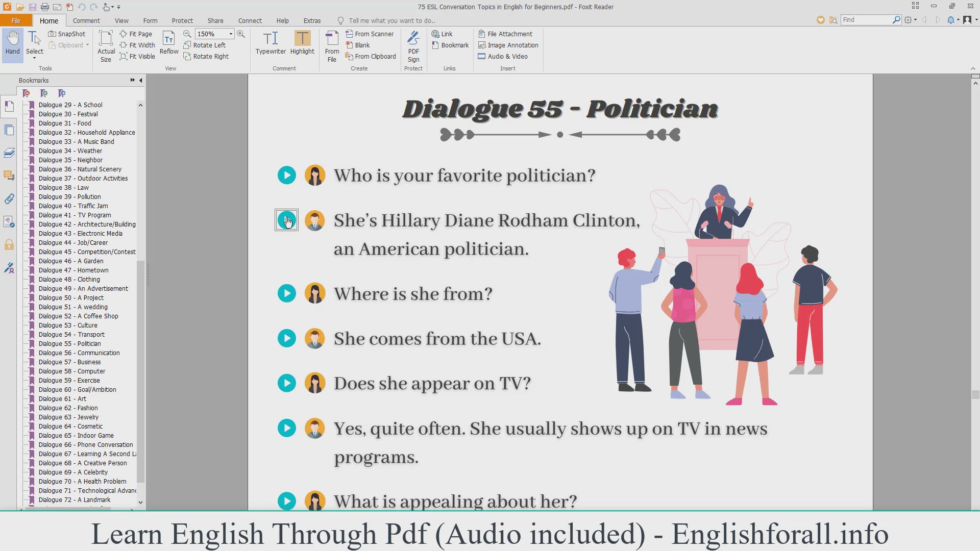Open the PDF Sign tool
Image resolution: width=980 pixels, height=551 pixels.
tap(413, 46)
